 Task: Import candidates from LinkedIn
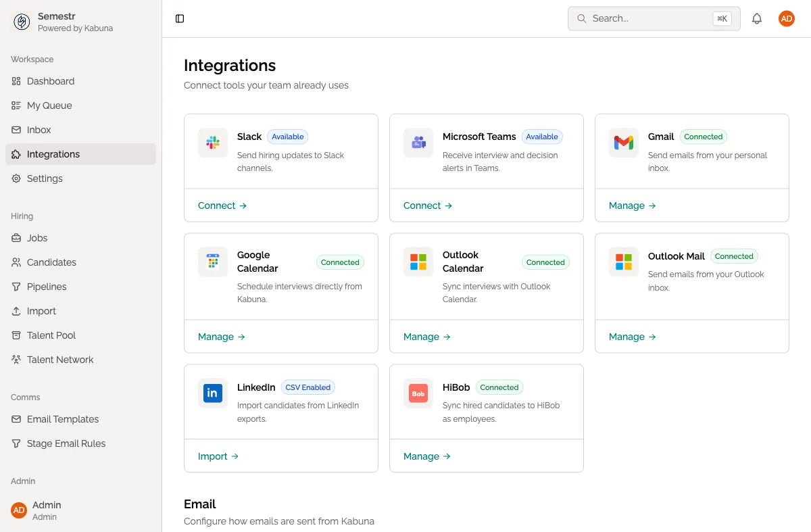[213, 456]
